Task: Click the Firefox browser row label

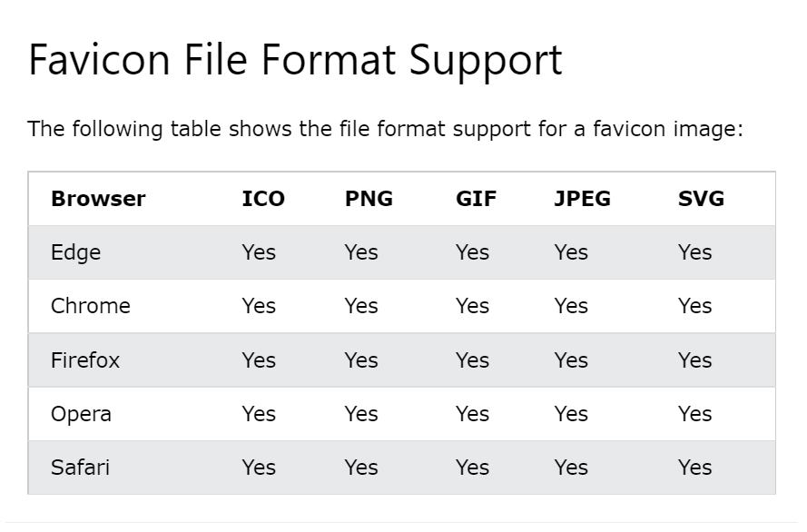Action: pyautogui.click(x=85, y=360)
